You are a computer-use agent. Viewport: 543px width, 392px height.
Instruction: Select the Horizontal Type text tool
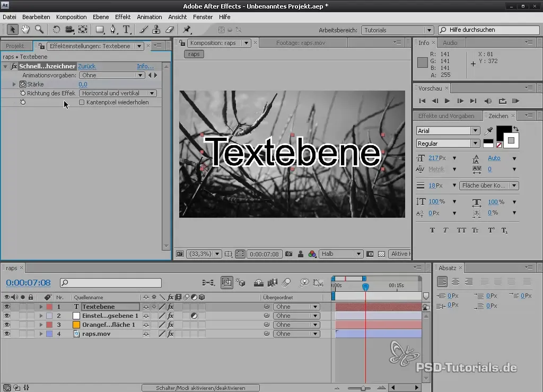pyautogui.click(x=126, y=30)
